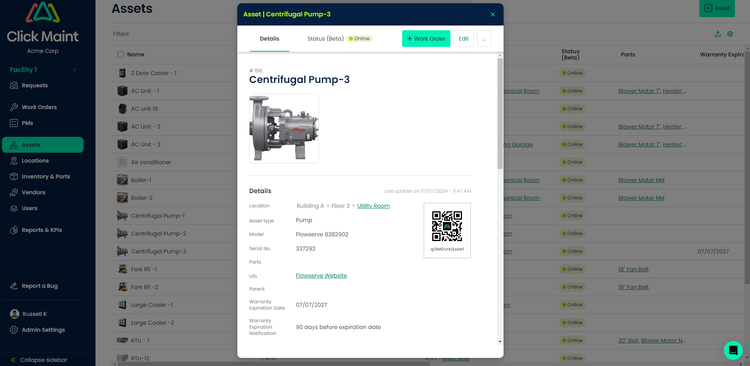Toggle the select-all checkbox beside Name
This screenshot has height=366, width=750.
(121, 55)
